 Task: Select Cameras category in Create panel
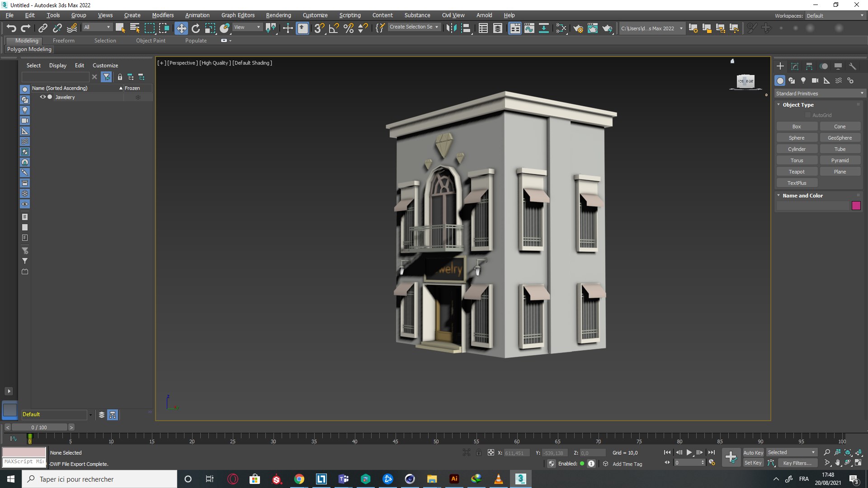coord(815,80)
